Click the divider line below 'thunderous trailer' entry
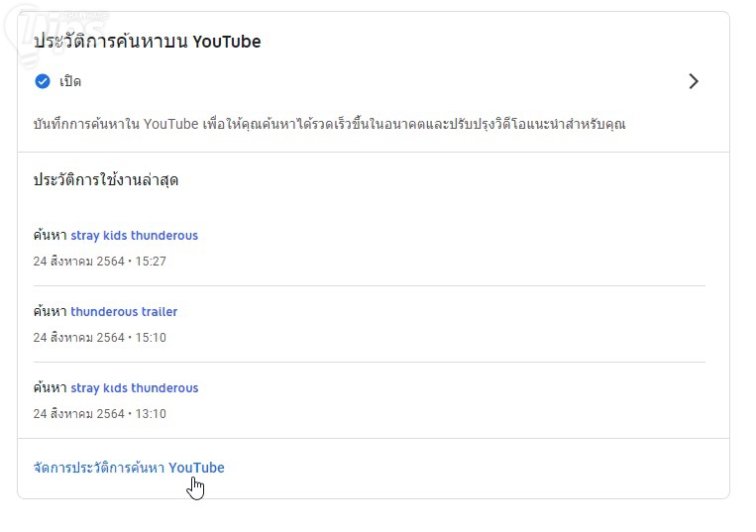Image resolution: width=756 pixels, height=532 pixels. click(369, 362)
